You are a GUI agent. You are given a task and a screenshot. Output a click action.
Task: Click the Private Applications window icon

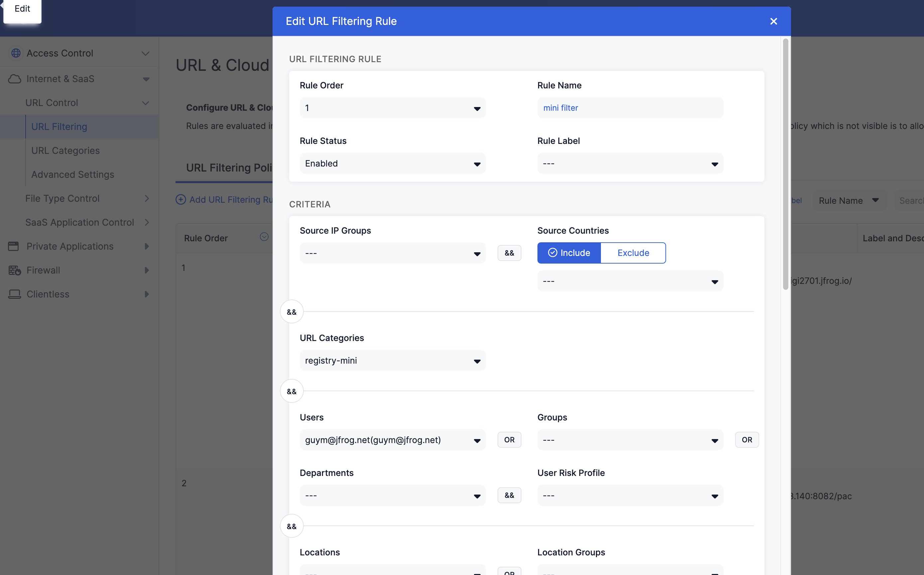click(x=14, y=246)
